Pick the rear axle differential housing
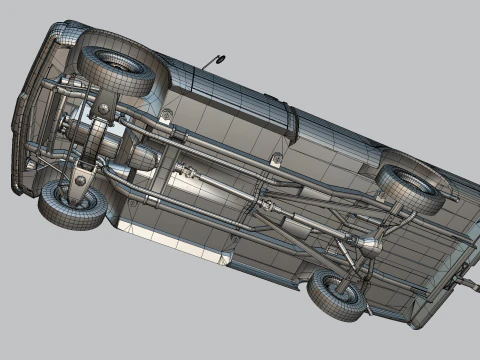 coord(369,245)
